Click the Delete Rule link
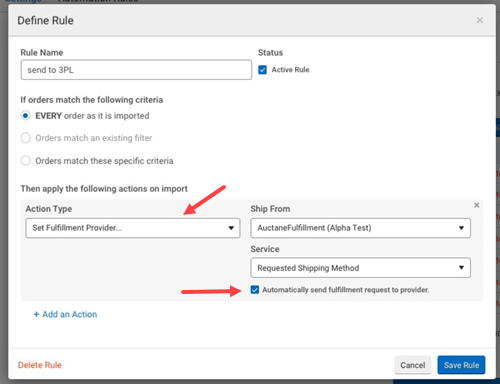Viewport: 500px width, 384px height. [40, 365]
